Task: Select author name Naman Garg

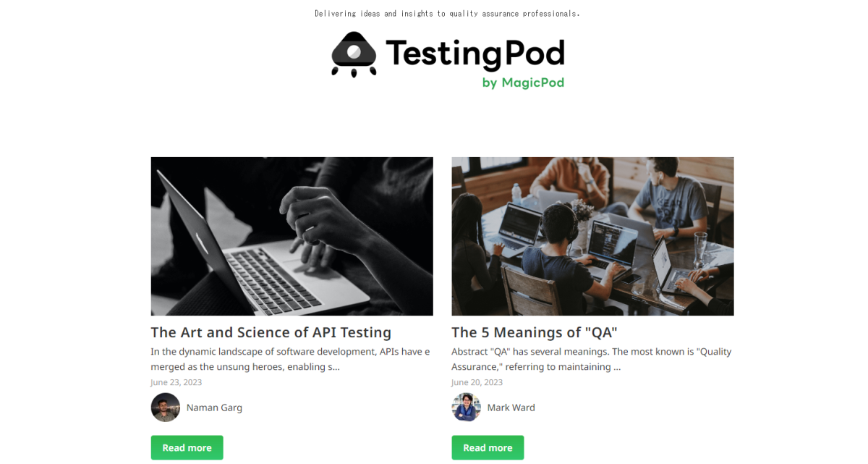Action: coord(214,408)
